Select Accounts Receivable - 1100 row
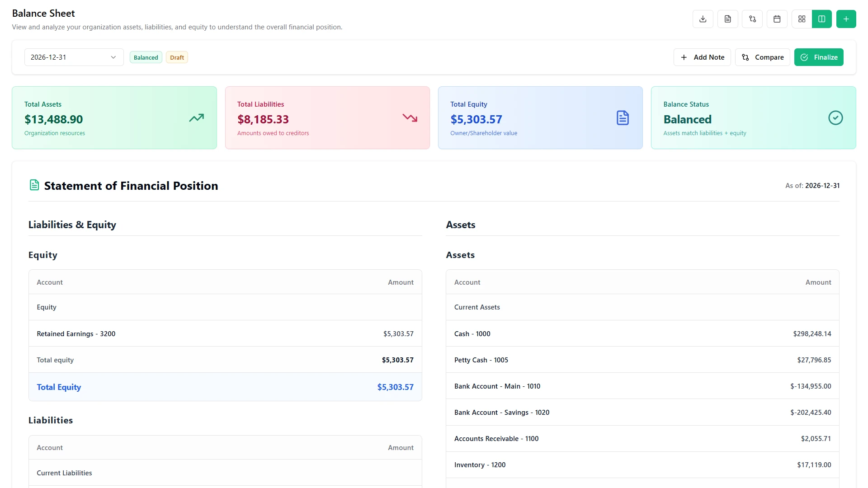This screenshot has width=868, height=488. click(642, 439)
